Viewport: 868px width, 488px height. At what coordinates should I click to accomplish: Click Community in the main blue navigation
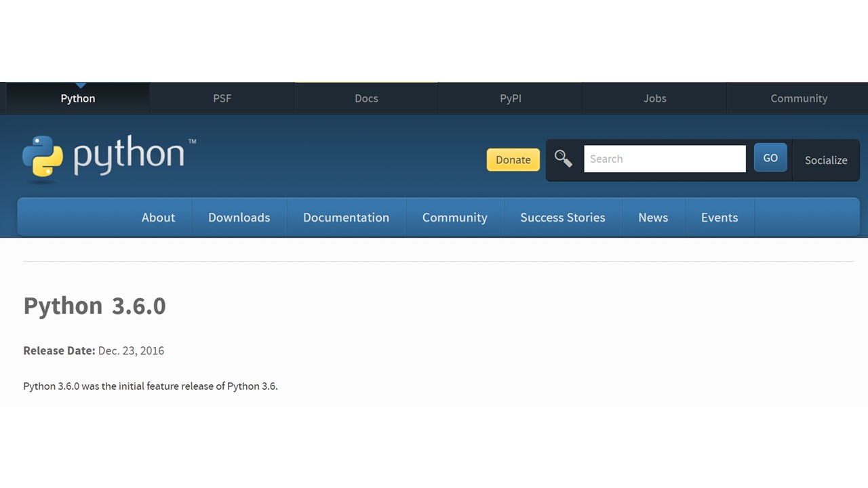pos(454,218)
